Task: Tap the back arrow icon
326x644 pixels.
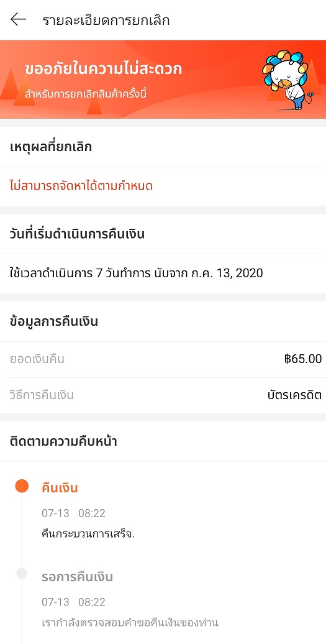Action: [x=19, y=19]
